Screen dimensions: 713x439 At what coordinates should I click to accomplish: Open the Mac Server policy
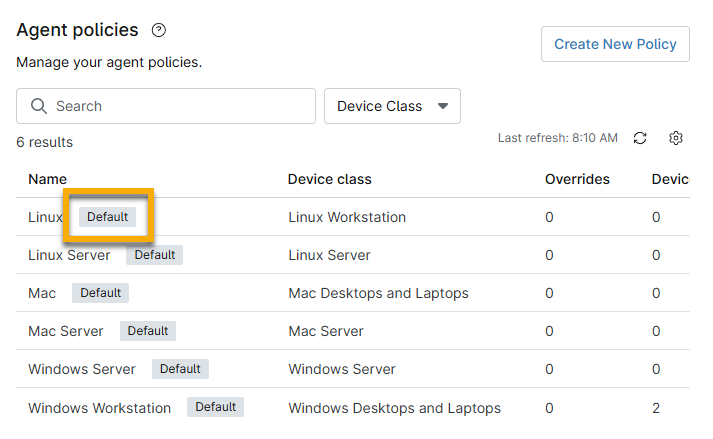coord(66,331)
